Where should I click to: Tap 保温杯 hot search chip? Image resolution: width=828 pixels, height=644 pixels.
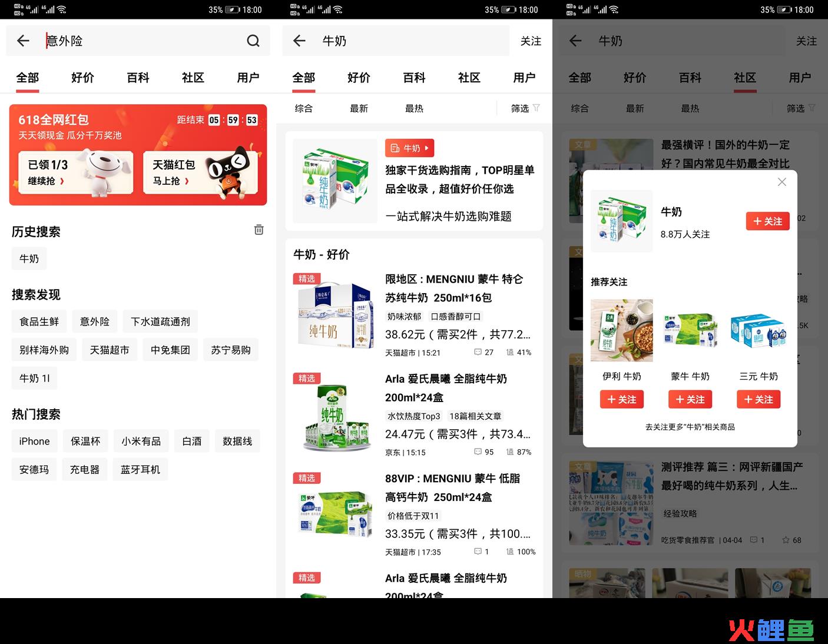pos(85,441)
